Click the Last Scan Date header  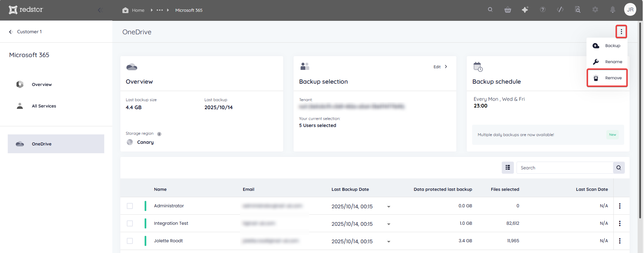pos(592,189)
